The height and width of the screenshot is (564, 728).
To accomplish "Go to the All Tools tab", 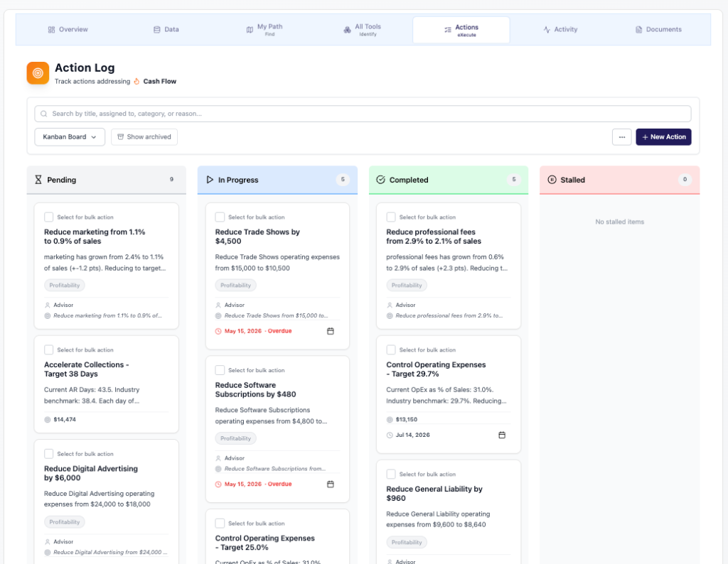I will pos(363,30).
